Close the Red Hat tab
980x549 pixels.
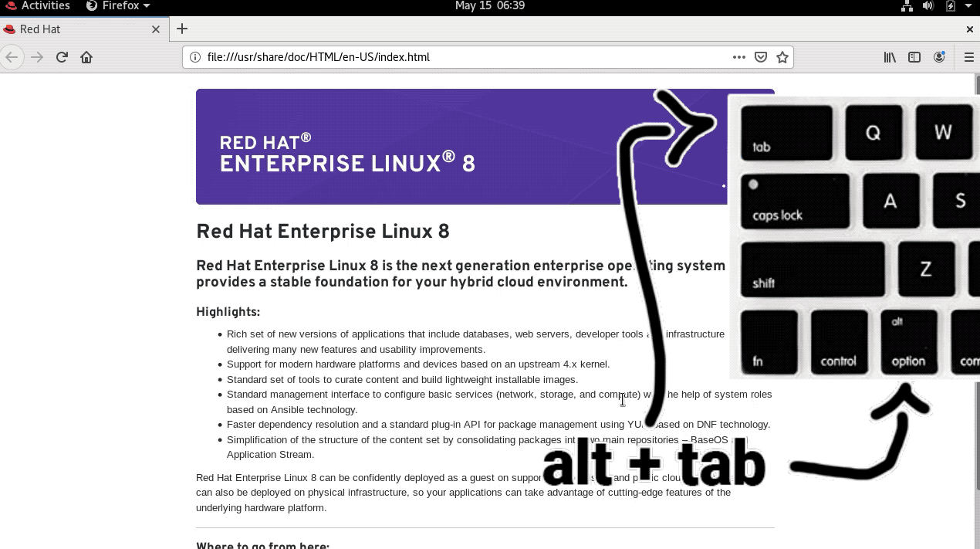[156, 29]
